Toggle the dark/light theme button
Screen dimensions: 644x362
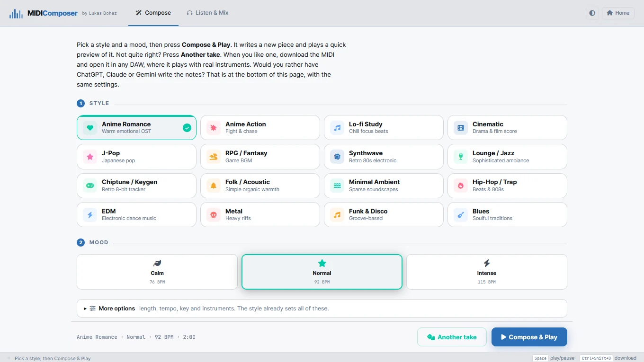click(592, 13)
